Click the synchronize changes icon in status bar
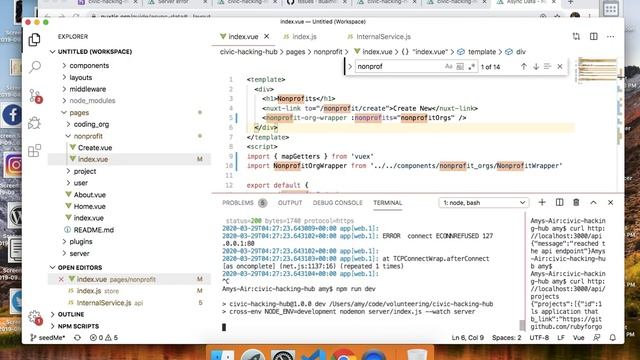The width and height of the screenshot is (640, 360). pos(78,338)
